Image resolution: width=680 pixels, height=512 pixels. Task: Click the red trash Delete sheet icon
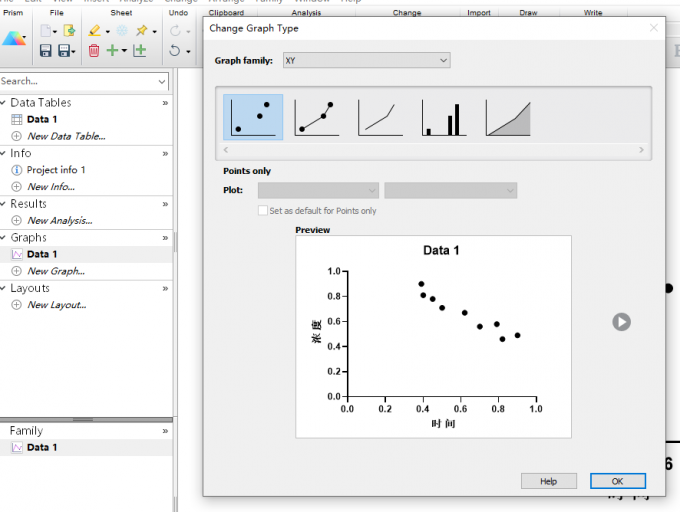(x=94, y=51)
